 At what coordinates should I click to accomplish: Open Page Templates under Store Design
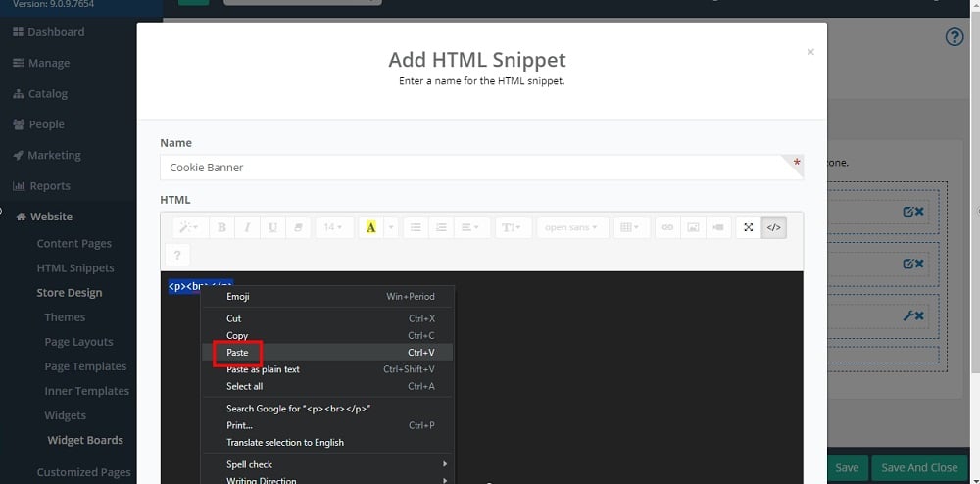click(x=85, y=366)
